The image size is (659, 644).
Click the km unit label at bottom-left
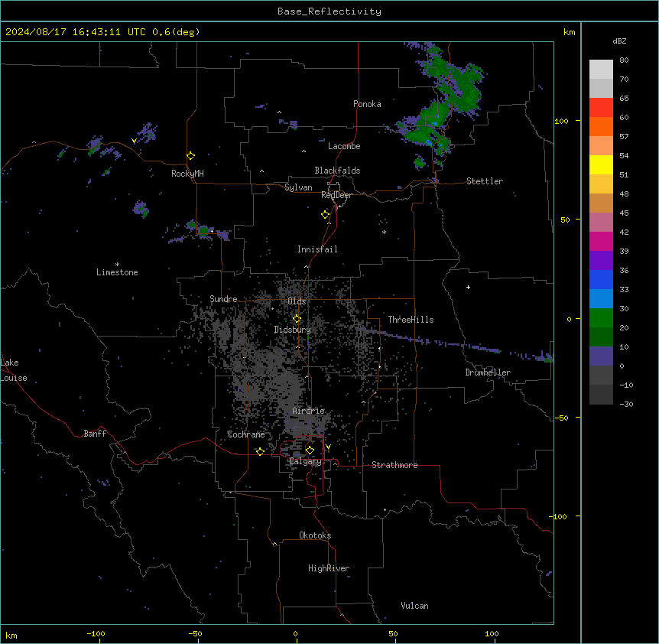[11, 636]
